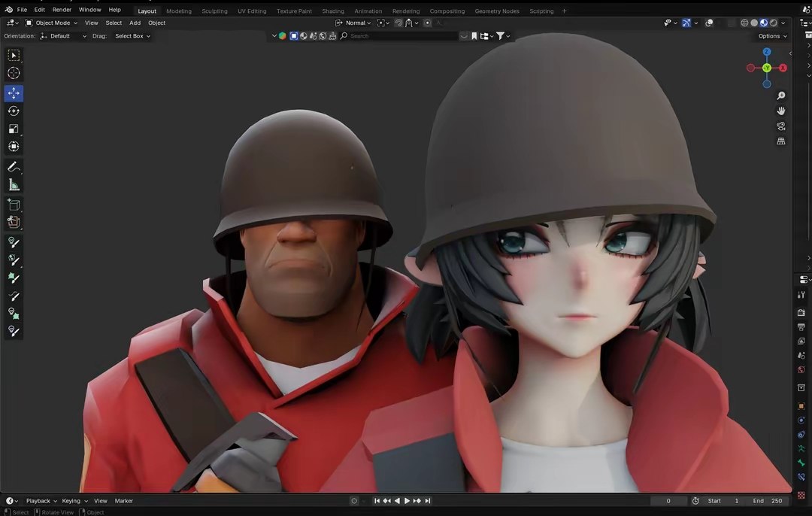The height and width of the screenshot is (516, 812).
Task: Click the Blender logo menu icon
Action: coord(9,10)
